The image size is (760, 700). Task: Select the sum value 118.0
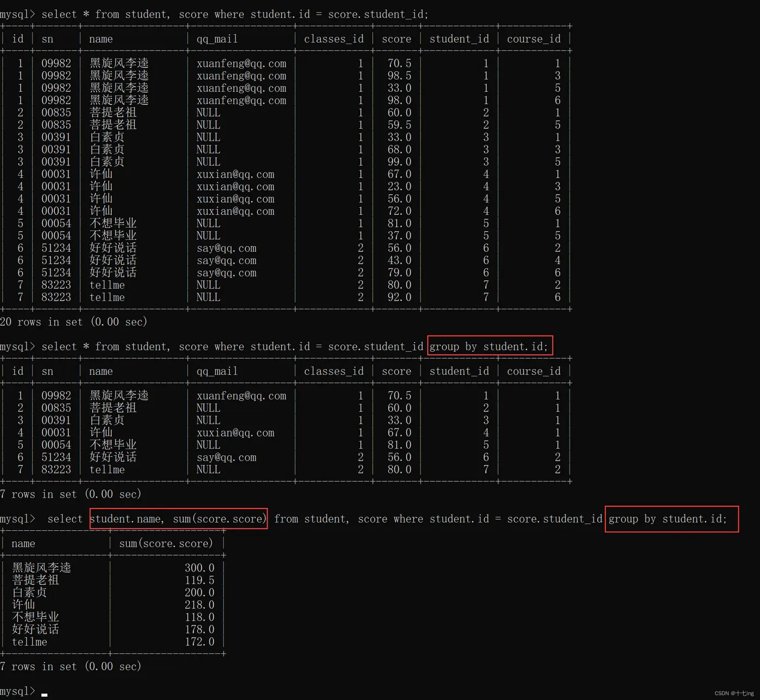click(199, 618)
